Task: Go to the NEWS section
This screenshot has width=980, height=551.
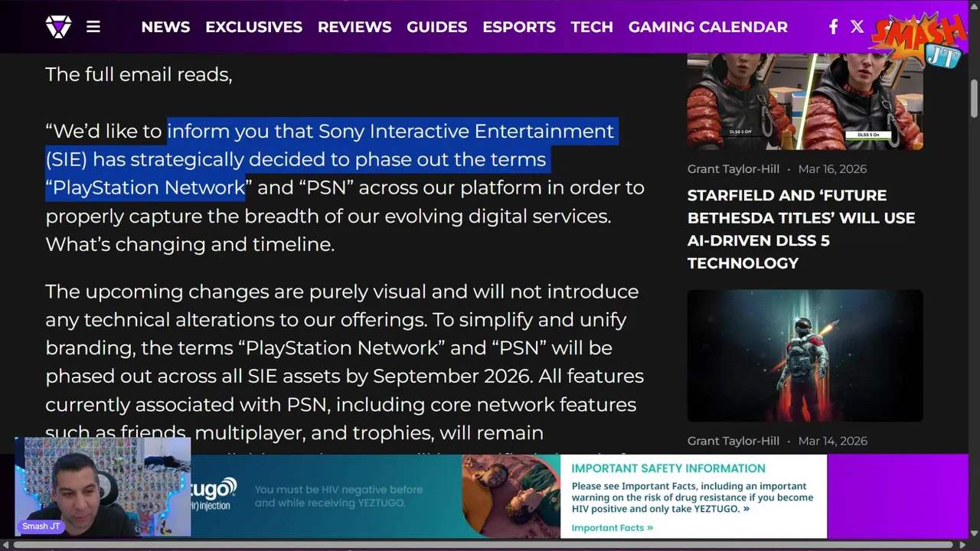Action: (x=165, y=27)
